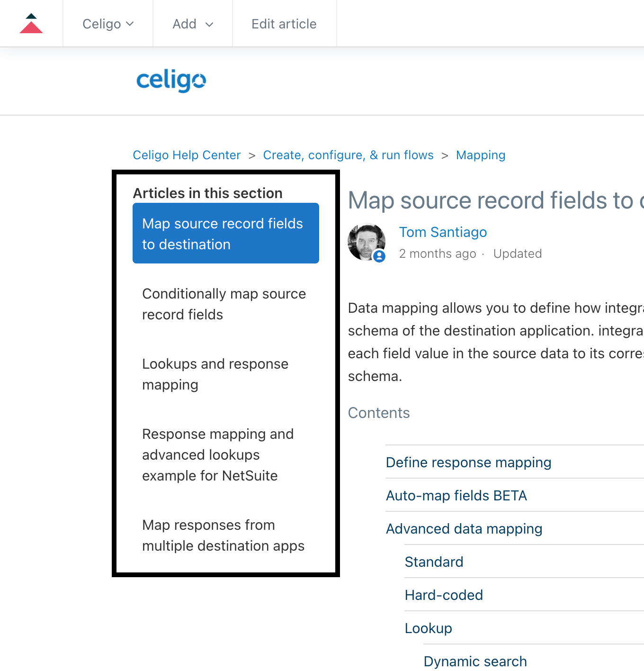Select Map source record fields to destination article
Image resolution: width=644 pixels, height=671 pixels.
click(226, 233)
